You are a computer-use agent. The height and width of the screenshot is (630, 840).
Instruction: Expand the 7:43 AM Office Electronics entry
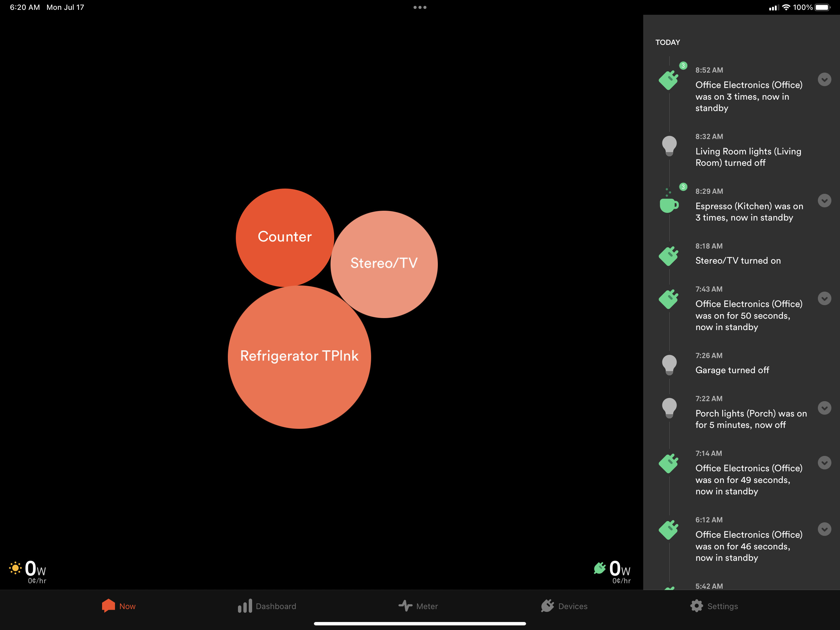click(x=824, y=299)
